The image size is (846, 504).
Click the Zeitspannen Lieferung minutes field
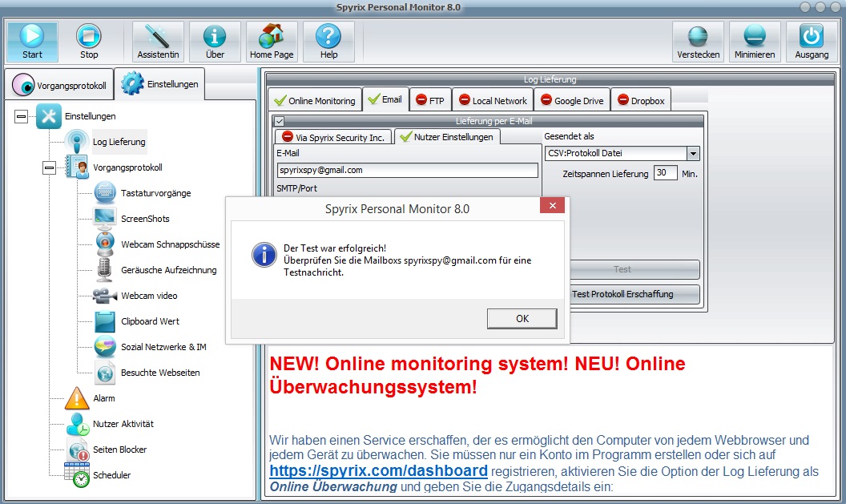[665, 173]
